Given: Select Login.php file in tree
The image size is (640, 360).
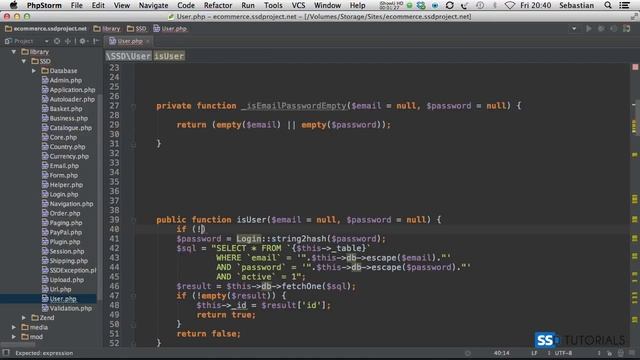Looking at the screenshot, I should 60,194.
